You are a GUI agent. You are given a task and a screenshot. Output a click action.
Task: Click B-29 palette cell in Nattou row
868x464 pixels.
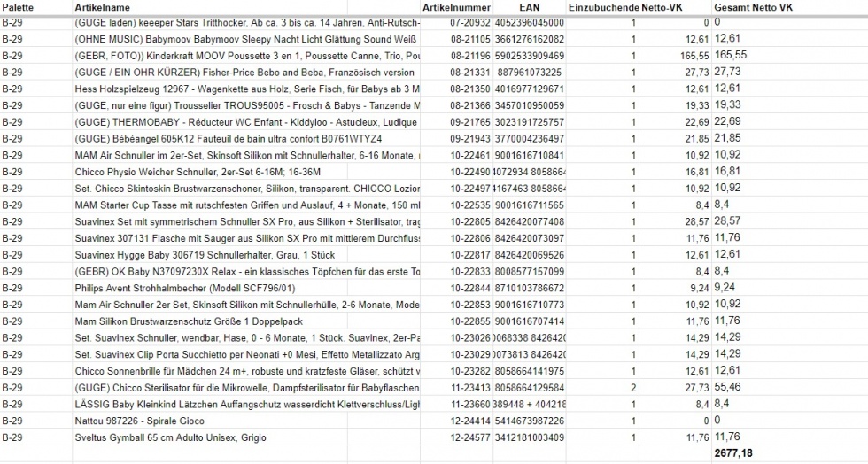point(12,421)
